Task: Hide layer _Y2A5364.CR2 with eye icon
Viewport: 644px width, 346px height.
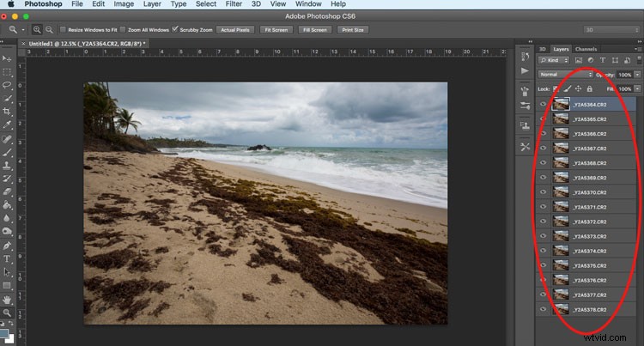Action: click(543, 104)
